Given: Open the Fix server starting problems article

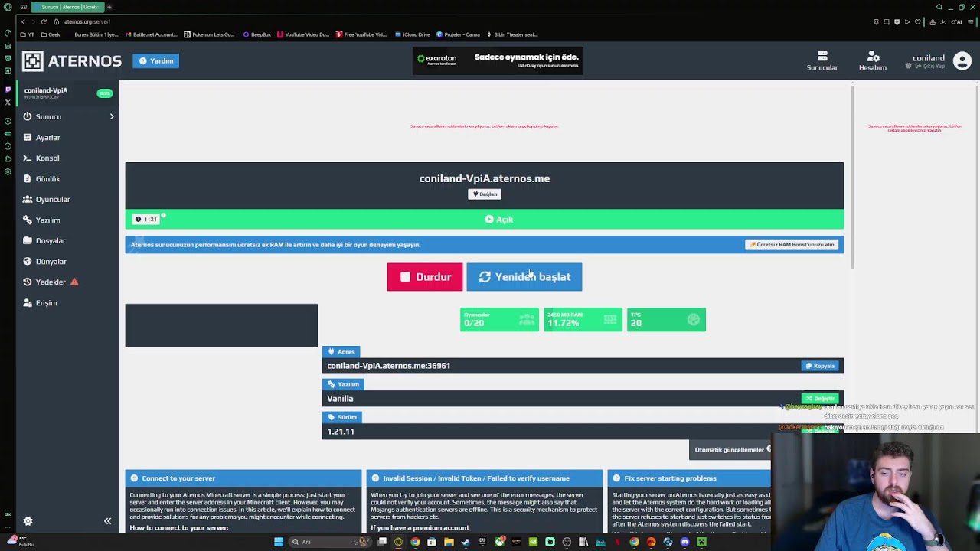Looking at the screenshot, I should [x=689, y=478].
